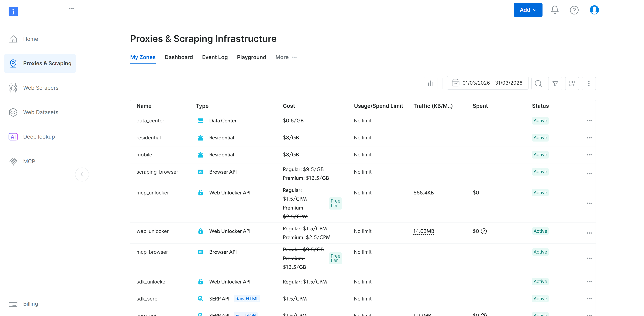Switch to the Dashboard tab

[179, 57]
